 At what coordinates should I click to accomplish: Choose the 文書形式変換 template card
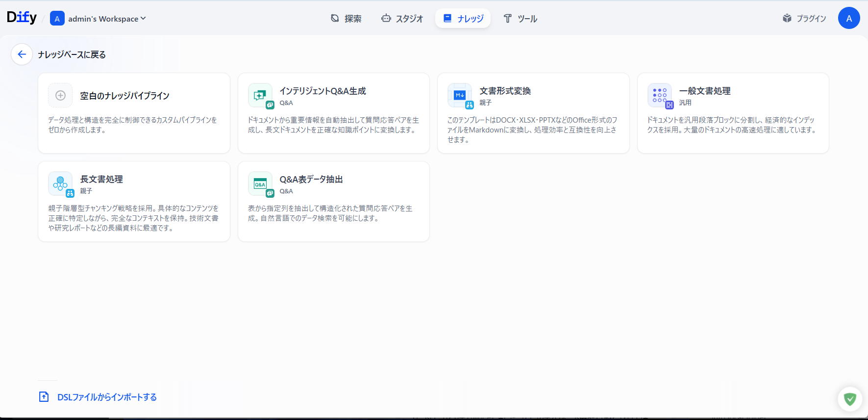tap(533, 113)
